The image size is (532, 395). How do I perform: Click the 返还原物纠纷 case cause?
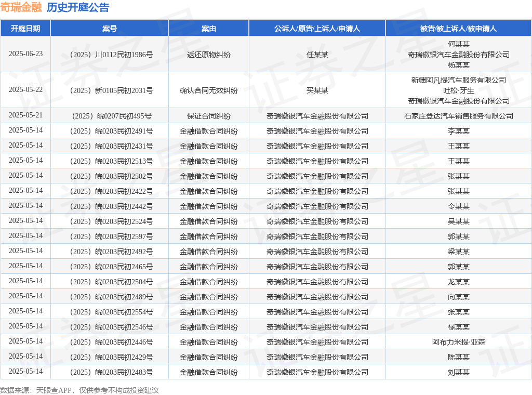pyautogui.click(x=209, y=55)
